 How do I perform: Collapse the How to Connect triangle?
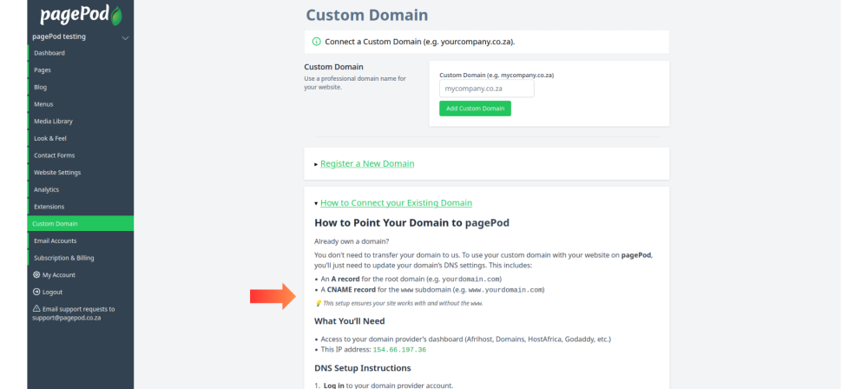pos(316,203)
